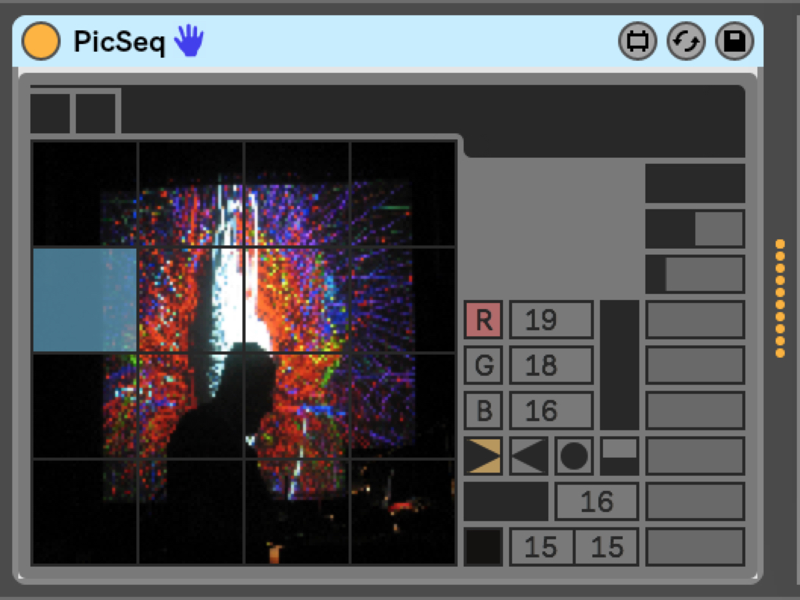This screenshot has width=800, height=600.
Task: Select the red channel value field 19
Action: 552,320
